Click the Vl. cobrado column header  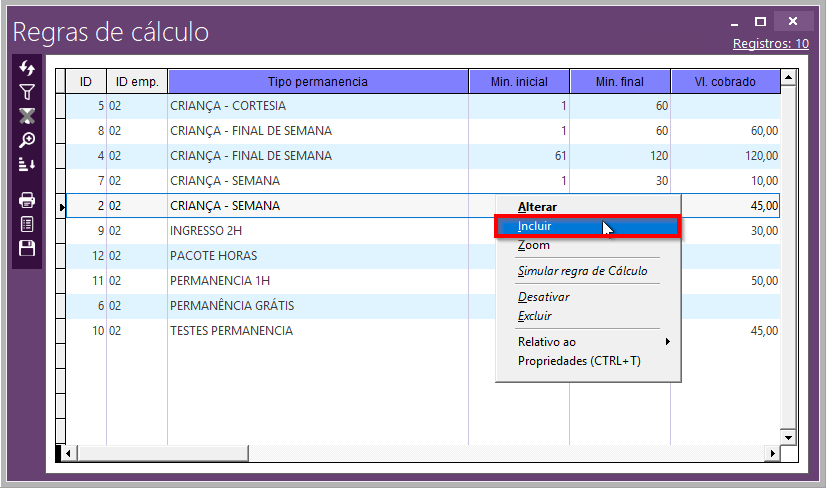coord(726,82)
